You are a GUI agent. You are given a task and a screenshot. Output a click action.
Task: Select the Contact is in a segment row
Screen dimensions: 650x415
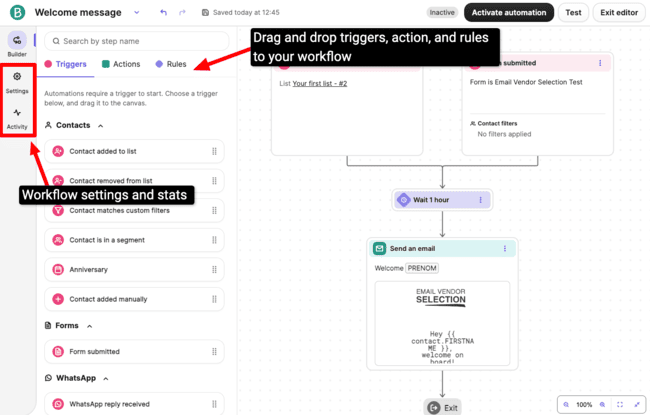[134, 240]
